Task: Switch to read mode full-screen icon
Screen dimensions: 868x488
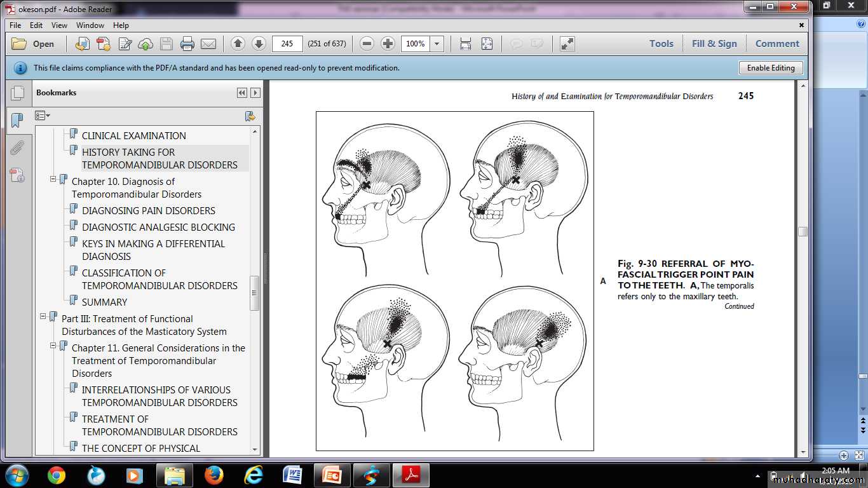Action: coord(567,44)
